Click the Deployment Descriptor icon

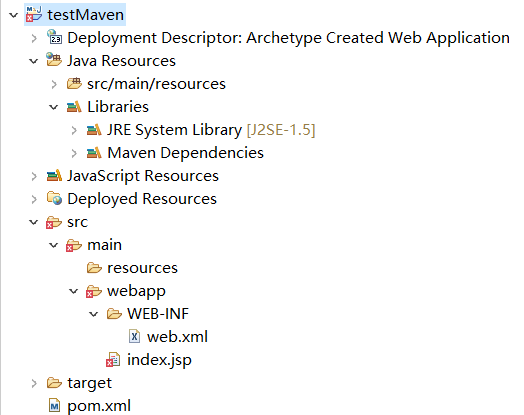click(x=54, y=37)
